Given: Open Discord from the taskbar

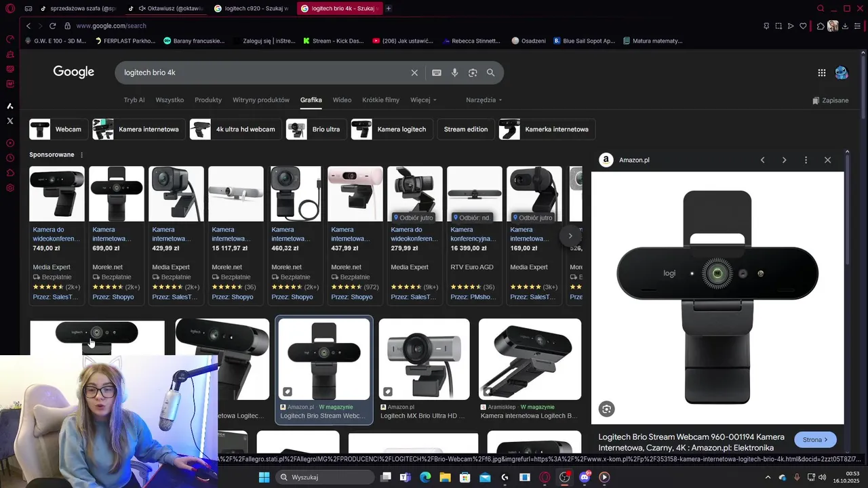Looking at the screenshot, I should tap(585, 477).
